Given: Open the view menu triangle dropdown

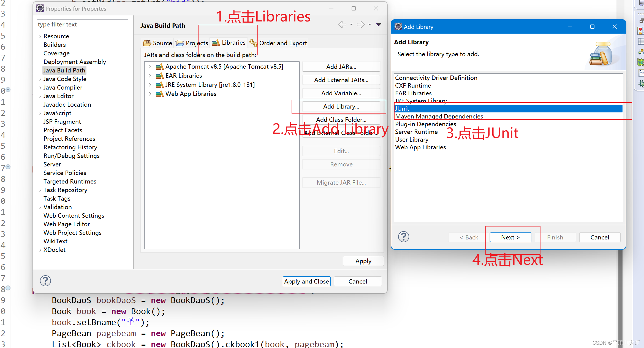Looking at the screenshot, I should [379, 25].
